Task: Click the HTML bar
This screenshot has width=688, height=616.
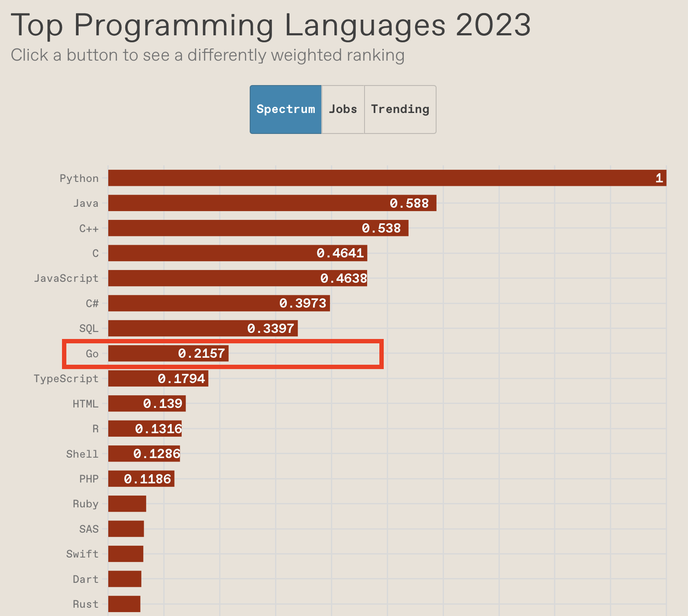Action: pos(147,404)
